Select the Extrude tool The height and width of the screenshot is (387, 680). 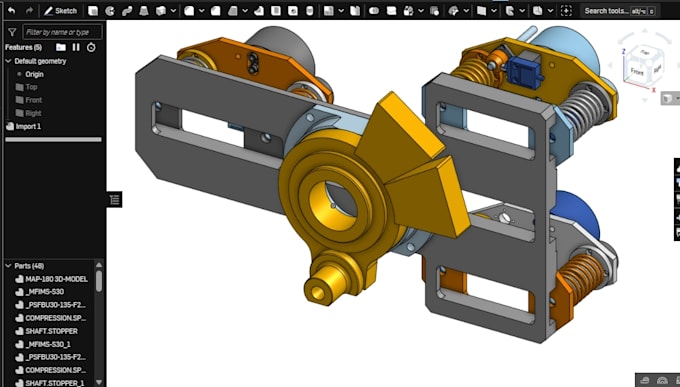coord(93,11)
